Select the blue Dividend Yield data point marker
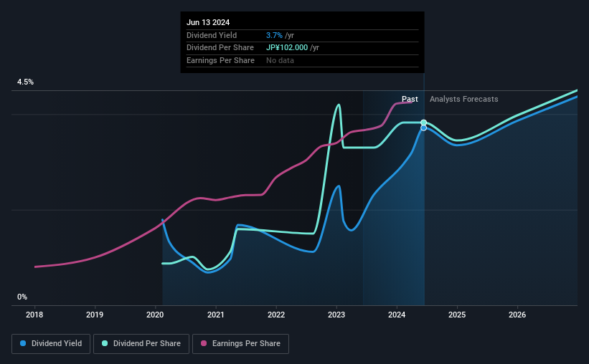589x364 pixels. click(x=424, y=128)
